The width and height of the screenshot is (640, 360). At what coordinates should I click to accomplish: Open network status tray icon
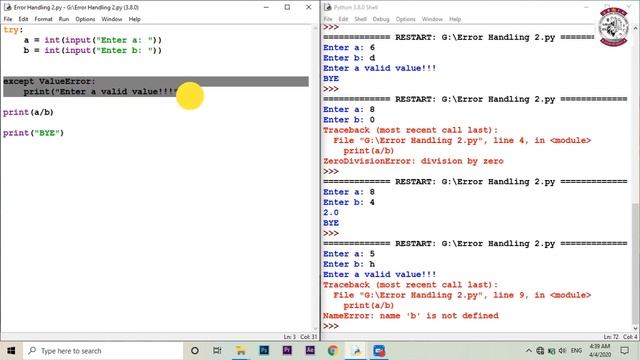pyautogui.click(x=540, y=351)
